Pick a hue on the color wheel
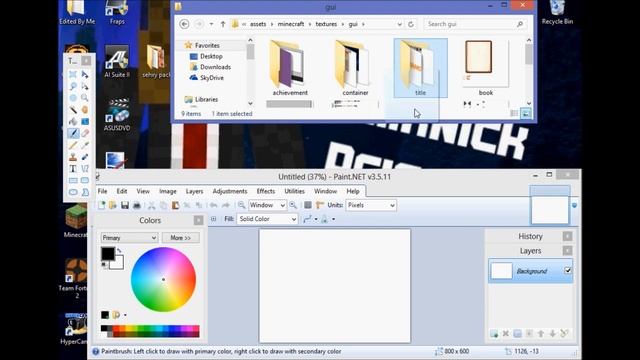 [x=163, y=280]
